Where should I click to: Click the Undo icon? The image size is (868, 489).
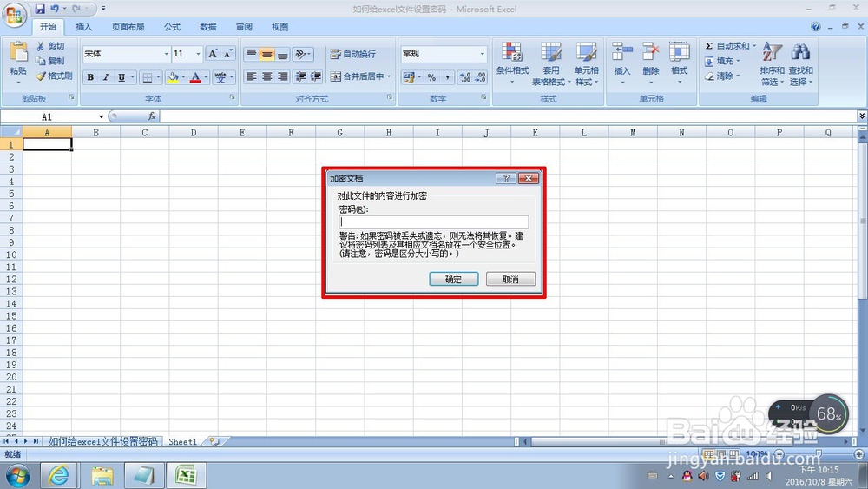[x=54, y=9]
